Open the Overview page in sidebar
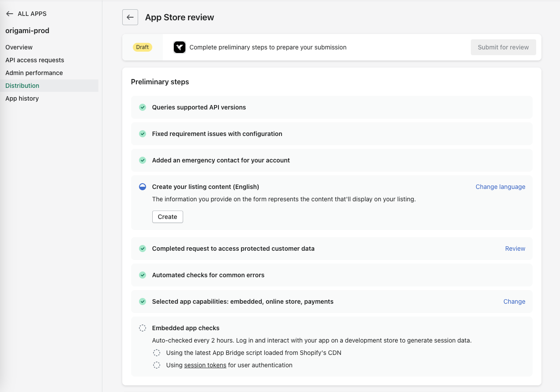This screenshot has height=392, width=560. click(19, 47)
